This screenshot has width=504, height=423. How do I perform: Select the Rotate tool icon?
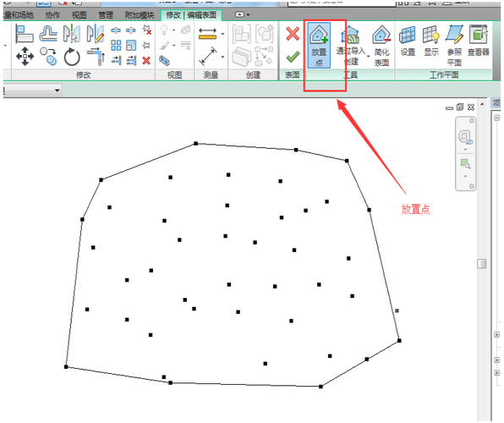point(72,57)
